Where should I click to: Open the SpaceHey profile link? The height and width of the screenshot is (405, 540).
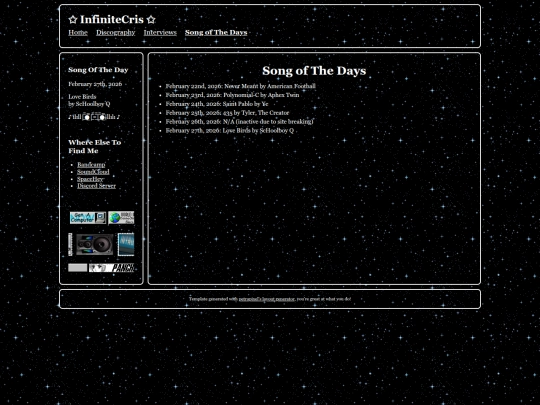point(90,179)
